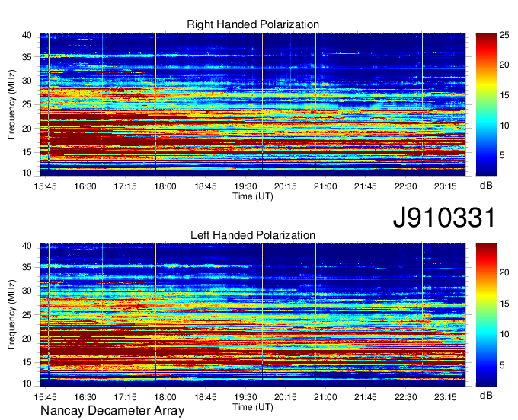Click the 16:30 time tick on the right-handed plot
The height and width of the screenshot is (420, 518).
(x=85, y=186)
